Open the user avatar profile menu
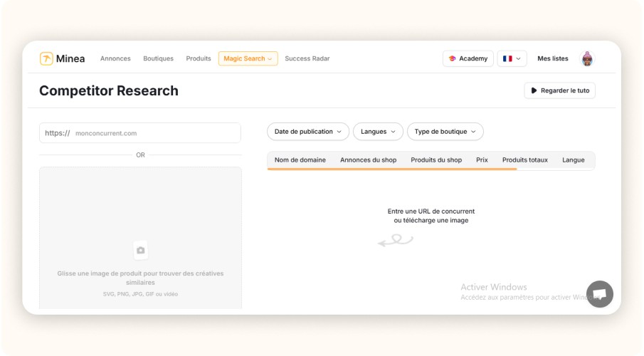 [x=587, y=59]
